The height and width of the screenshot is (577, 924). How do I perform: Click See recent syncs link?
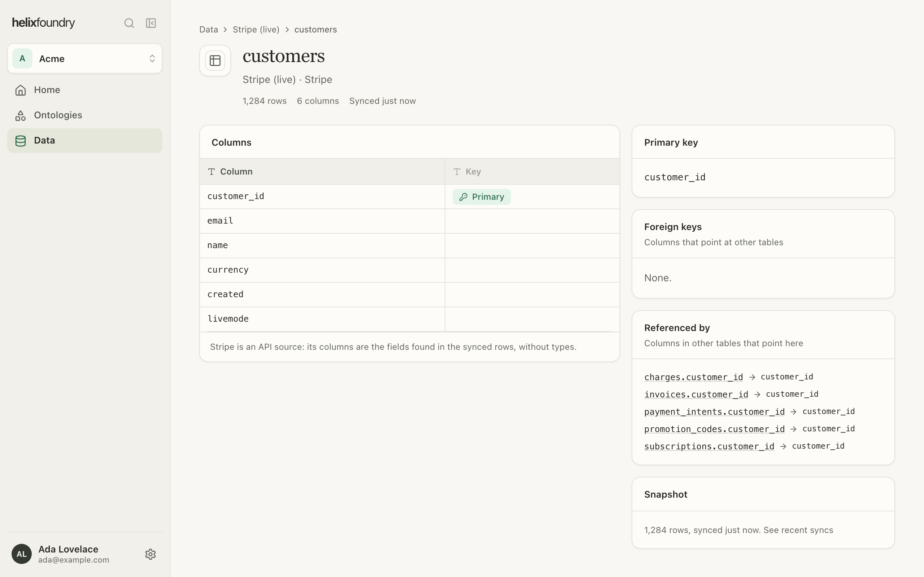coord(798,530)
